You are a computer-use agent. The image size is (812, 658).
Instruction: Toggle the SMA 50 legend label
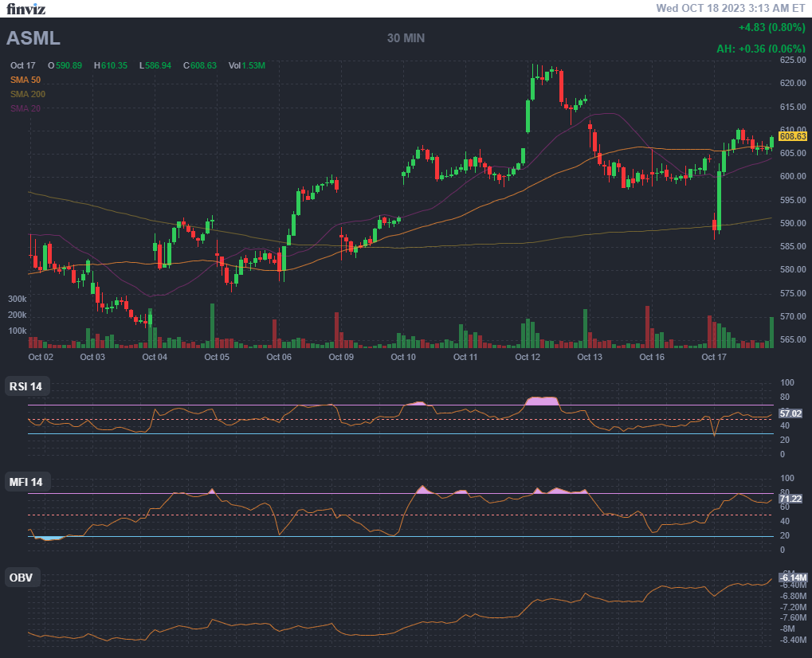25,80
